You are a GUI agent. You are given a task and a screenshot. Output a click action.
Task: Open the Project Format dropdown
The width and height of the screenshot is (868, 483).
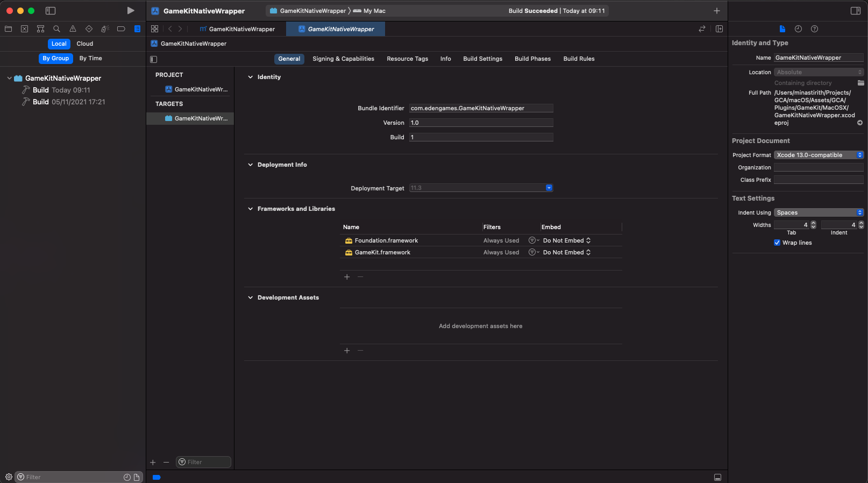coord(819,155)
